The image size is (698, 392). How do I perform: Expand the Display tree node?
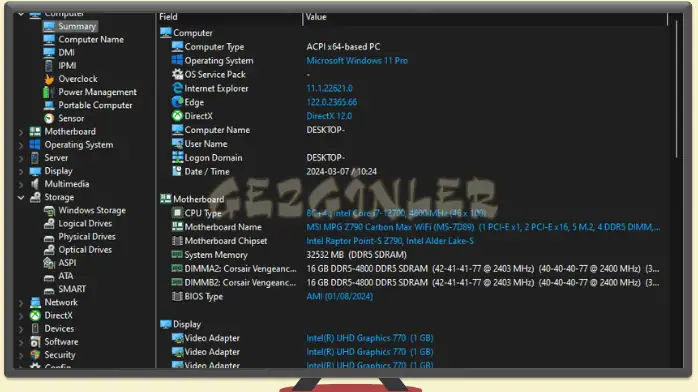(20, 171)
